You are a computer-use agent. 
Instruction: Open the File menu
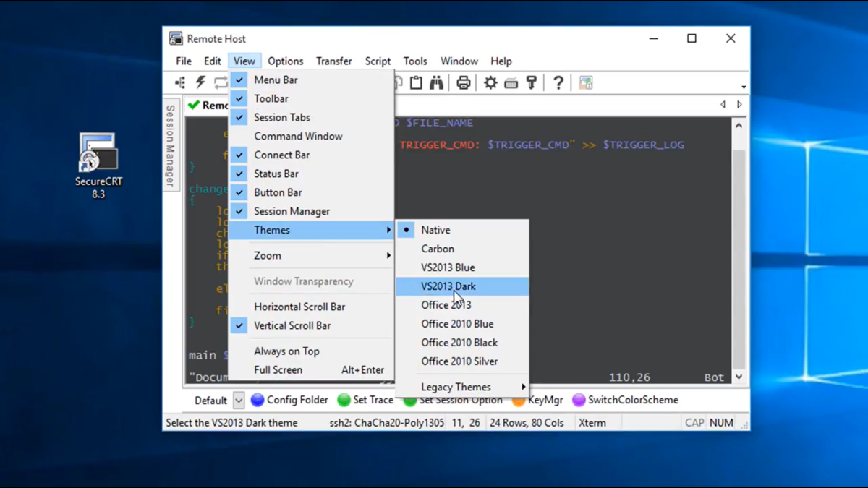coord(184,61)
